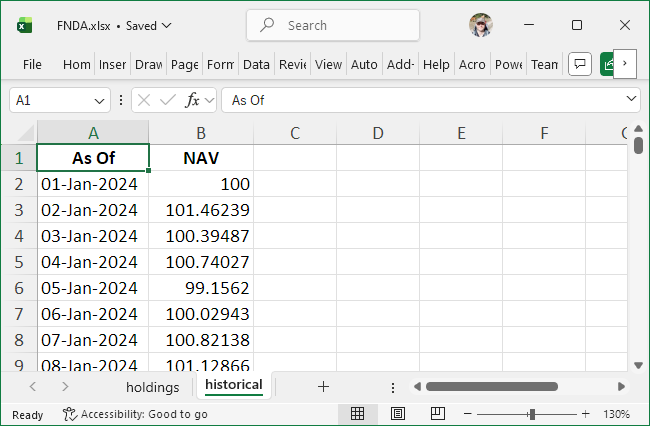Open the Formulas ribbon tab
The width and height of the screenshot is (650, 426).
221,65
